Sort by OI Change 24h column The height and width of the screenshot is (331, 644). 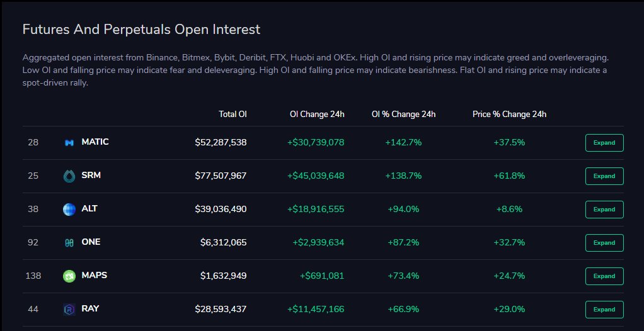click(317, 114)
